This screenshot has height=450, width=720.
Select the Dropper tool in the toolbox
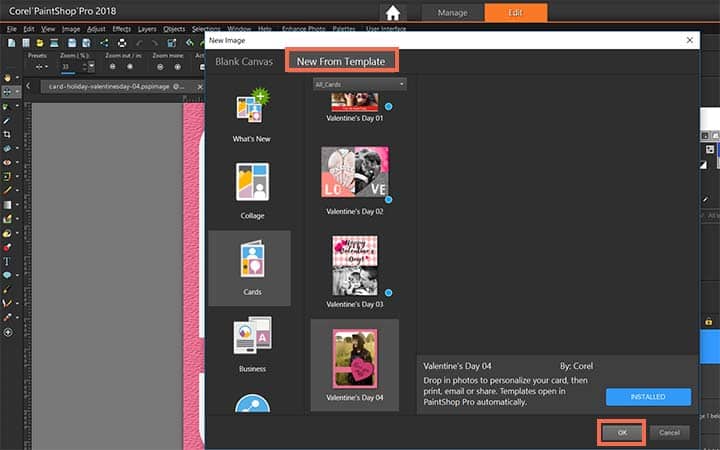pos(7,120)
